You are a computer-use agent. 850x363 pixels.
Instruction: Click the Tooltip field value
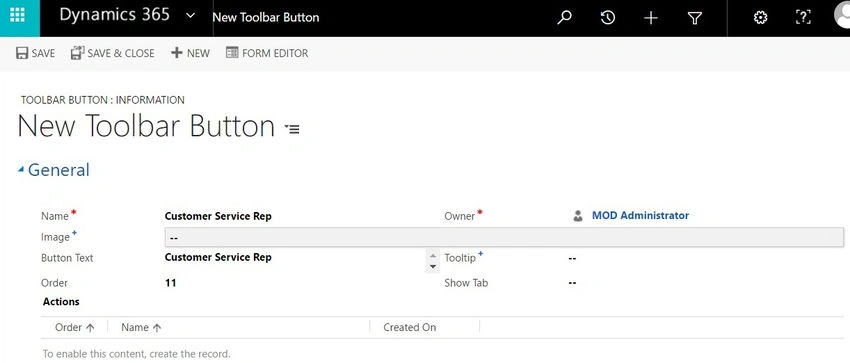tap(572, 258)
